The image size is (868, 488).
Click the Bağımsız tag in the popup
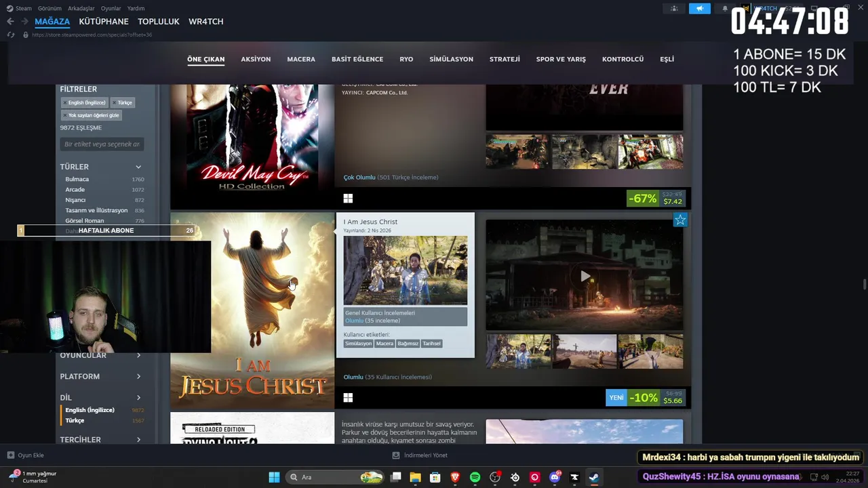click(x=408, y=344)
